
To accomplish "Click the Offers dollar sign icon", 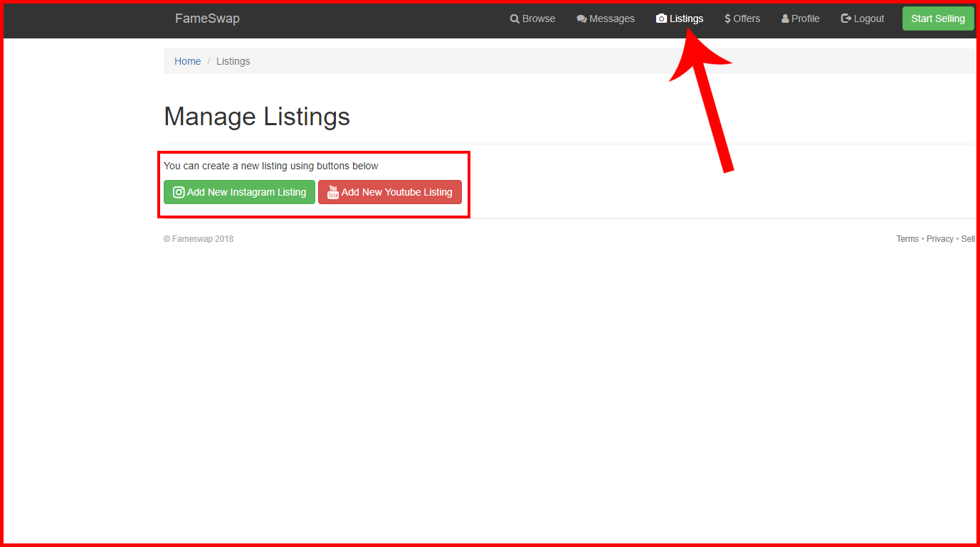I will coord(727,18).
